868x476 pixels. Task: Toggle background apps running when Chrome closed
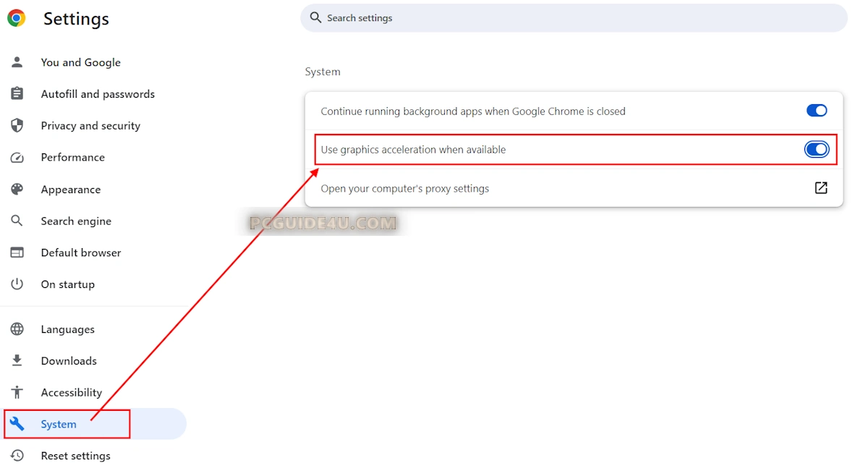tap(816, 111)
